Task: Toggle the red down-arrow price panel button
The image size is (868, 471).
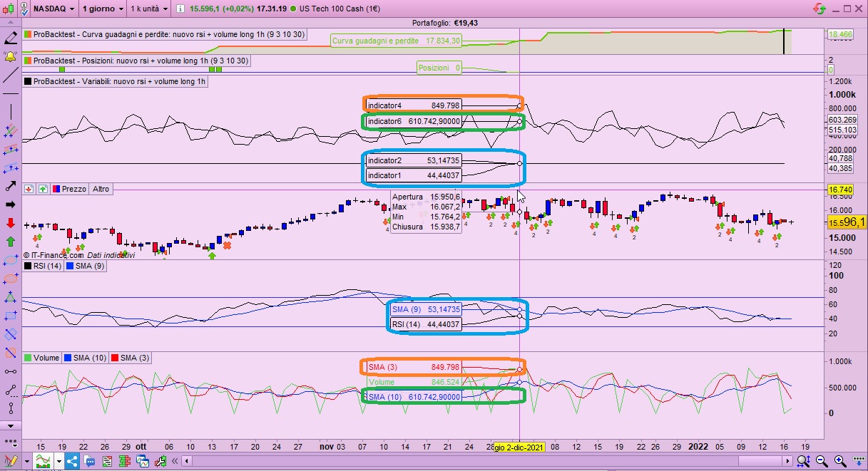Action: click(x=29, y=189)
